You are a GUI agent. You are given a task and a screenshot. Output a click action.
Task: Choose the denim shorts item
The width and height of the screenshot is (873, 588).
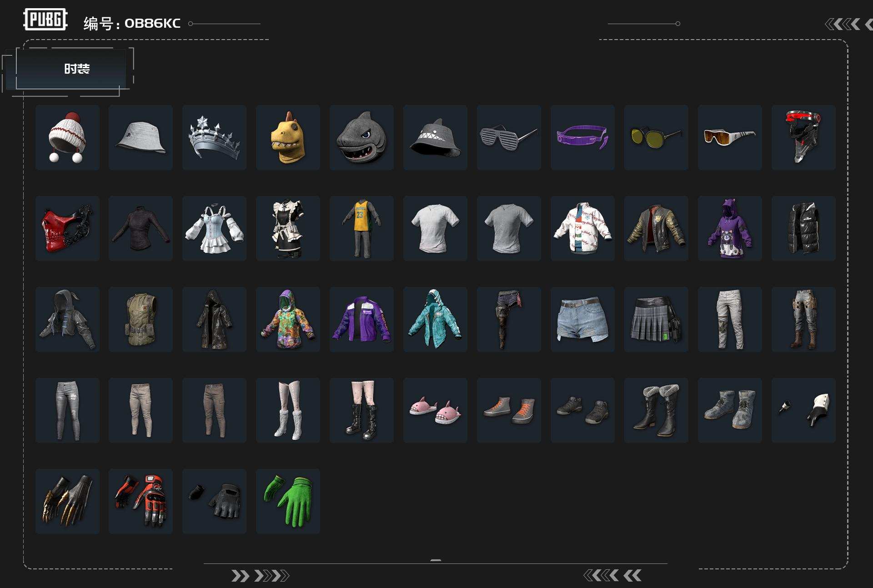(582, 319)
